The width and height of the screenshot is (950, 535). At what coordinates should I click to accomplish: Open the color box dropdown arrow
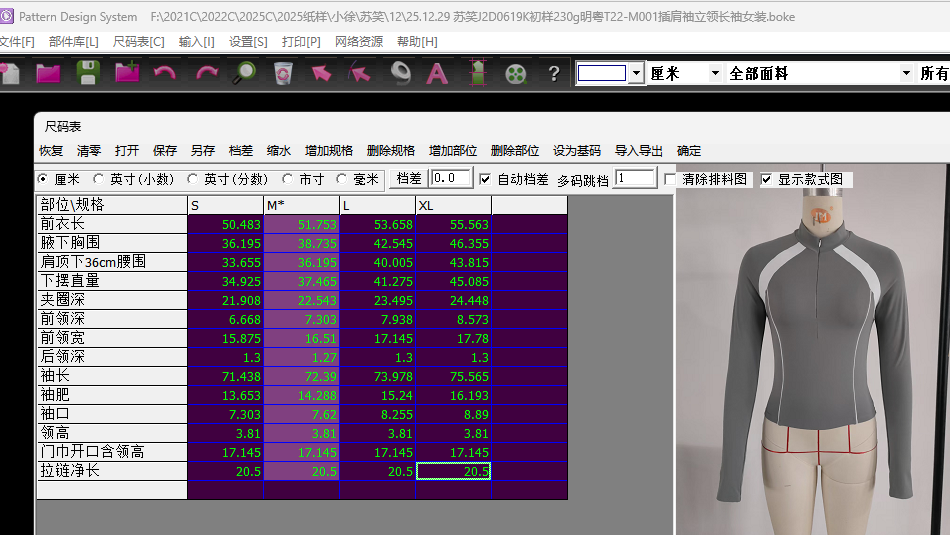point(636,73)
